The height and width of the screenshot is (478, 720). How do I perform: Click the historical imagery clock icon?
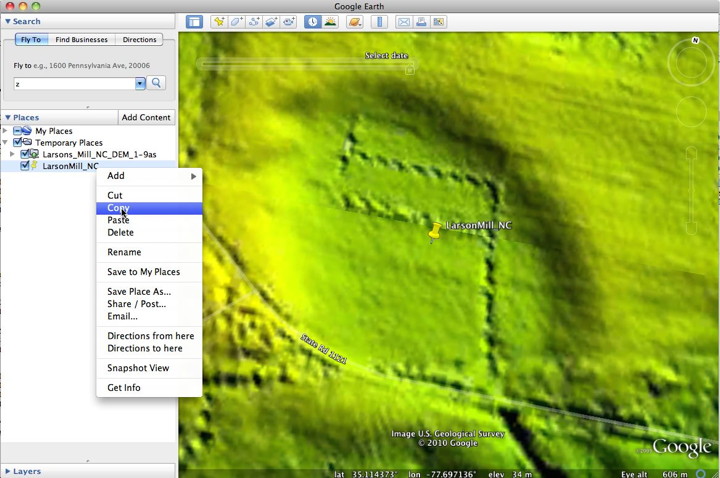tap(313, 21)
